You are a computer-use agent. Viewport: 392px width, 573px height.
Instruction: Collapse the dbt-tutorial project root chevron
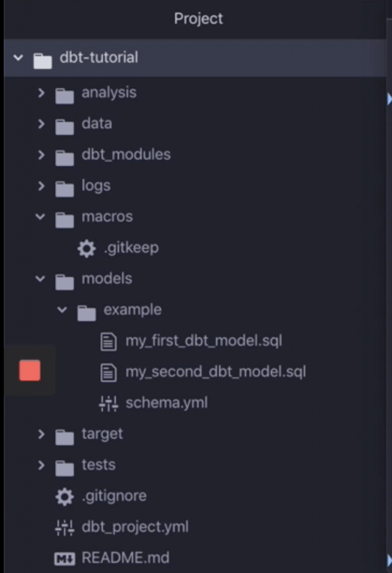[18, 58]
